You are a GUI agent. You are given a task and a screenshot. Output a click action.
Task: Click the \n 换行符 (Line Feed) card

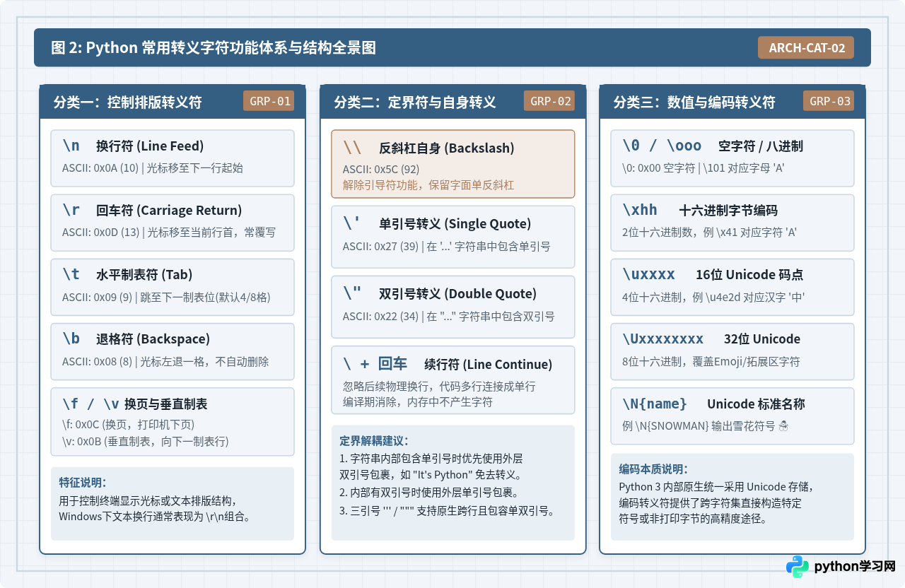coord(173,158)
